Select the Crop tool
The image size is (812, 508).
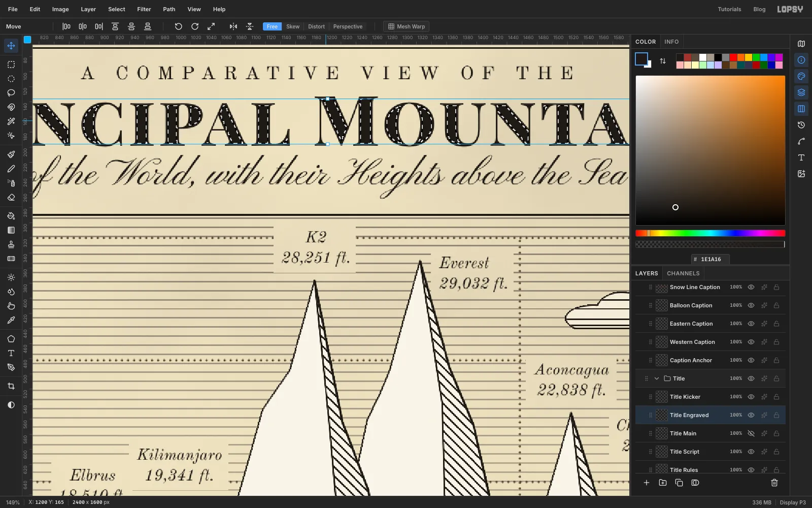11,386
